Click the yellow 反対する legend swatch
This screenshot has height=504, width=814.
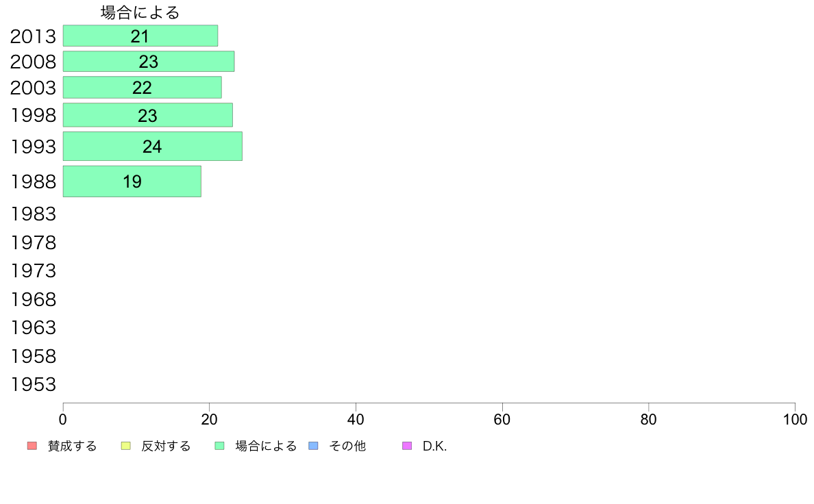(125, 446)
